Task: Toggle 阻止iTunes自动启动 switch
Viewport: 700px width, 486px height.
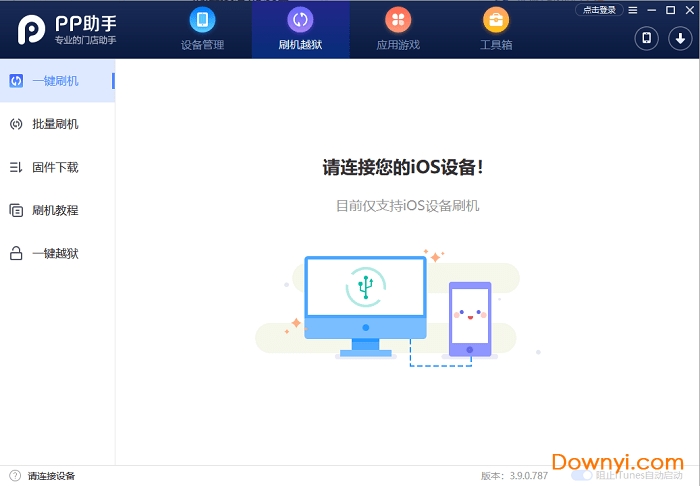Action: pos(581,475)
